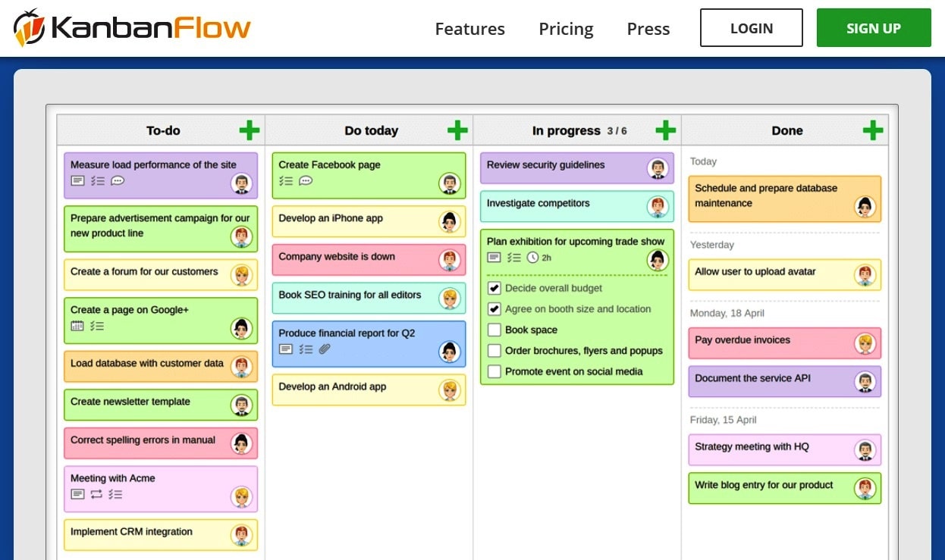945x560 pixels.
Task: Click the green plus in To-do column
Action: (x=250, y=130)
